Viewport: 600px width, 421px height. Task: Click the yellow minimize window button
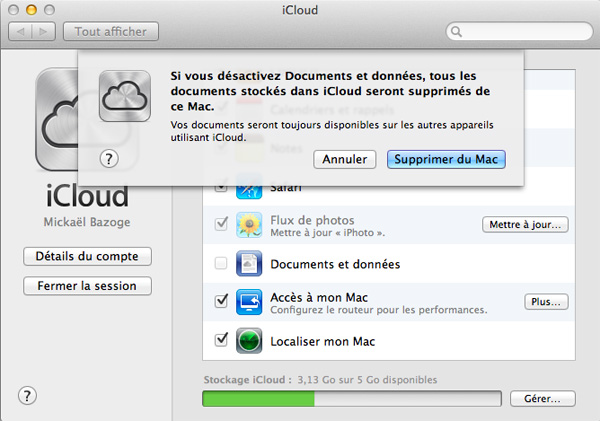coord(31,10)
